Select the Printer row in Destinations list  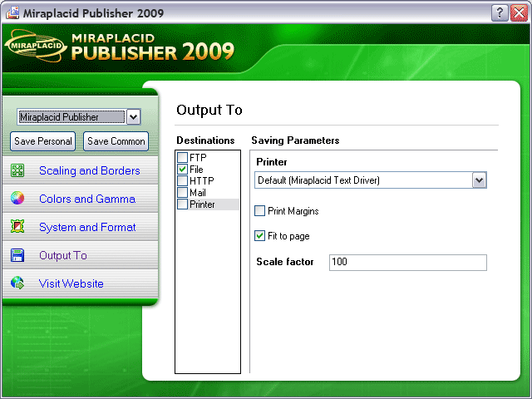(208, 204)
